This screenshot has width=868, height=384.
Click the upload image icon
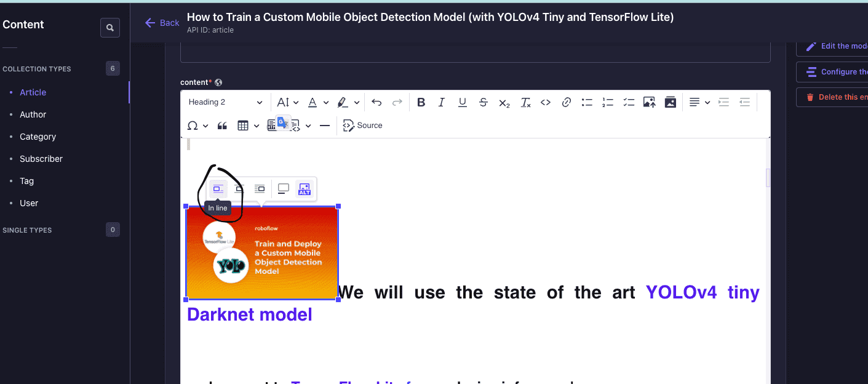click(x=649, y=102)
